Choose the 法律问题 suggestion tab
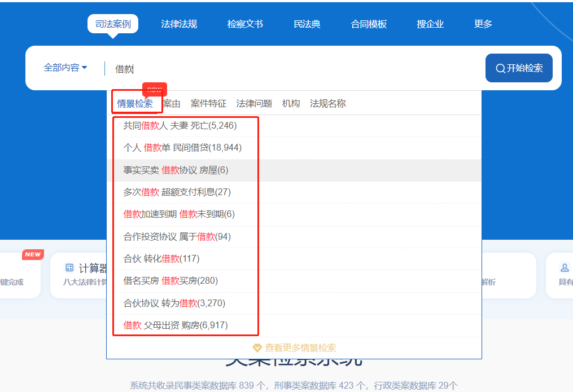 point(254,104)
